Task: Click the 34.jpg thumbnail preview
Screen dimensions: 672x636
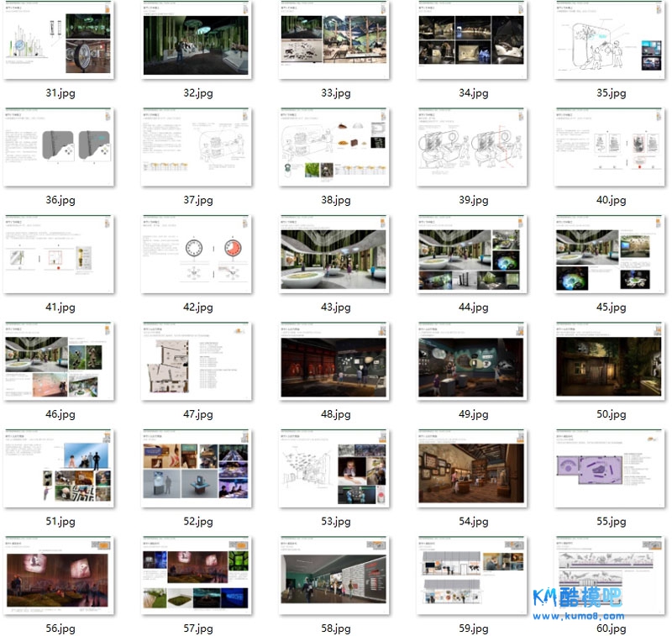Action: tap(470, 42)
